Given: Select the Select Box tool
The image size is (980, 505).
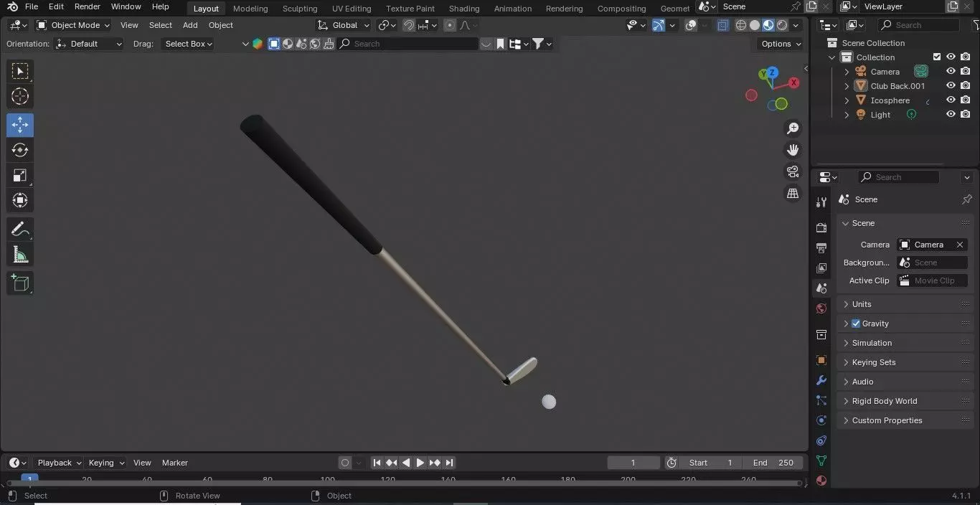Looking at the screenshot, I should pyautogui.click(x=20, y=71).
